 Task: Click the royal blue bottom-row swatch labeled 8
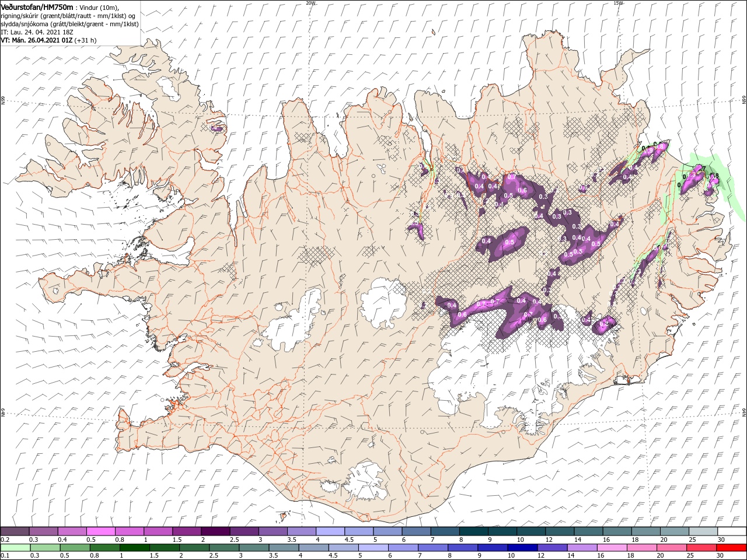(463, 548)
